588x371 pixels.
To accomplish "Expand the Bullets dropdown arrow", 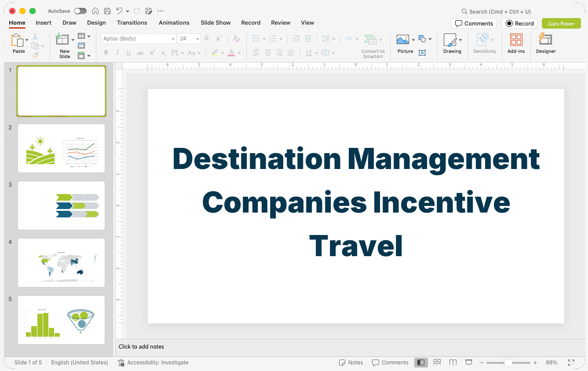I will [x=264, y=39].
